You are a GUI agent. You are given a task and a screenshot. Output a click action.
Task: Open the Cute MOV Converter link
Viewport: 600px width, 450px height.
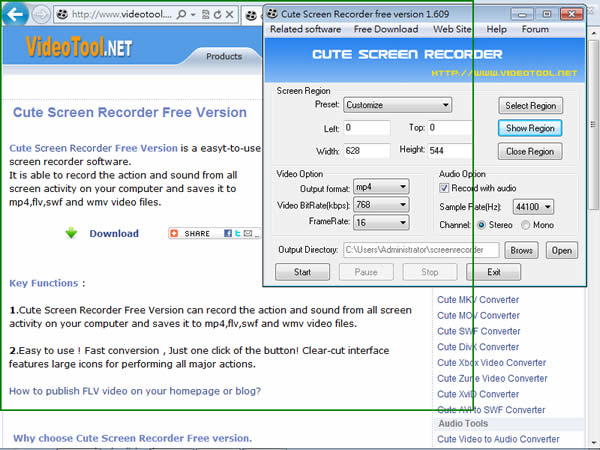(x=478, y=316)
